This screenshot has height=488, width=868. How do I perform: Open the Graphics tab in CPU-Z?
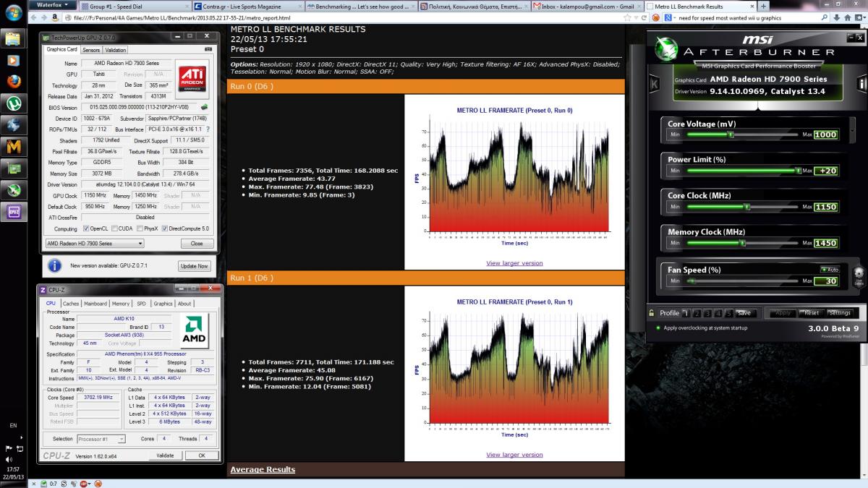(x=163, y=304)
